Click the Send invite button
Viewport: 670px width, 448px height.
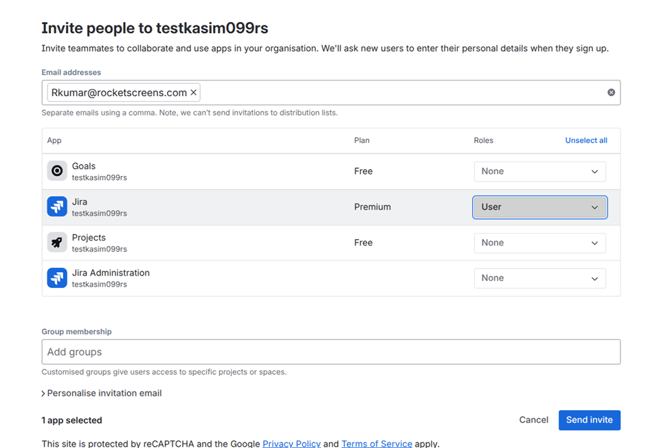tap(589, 420)
